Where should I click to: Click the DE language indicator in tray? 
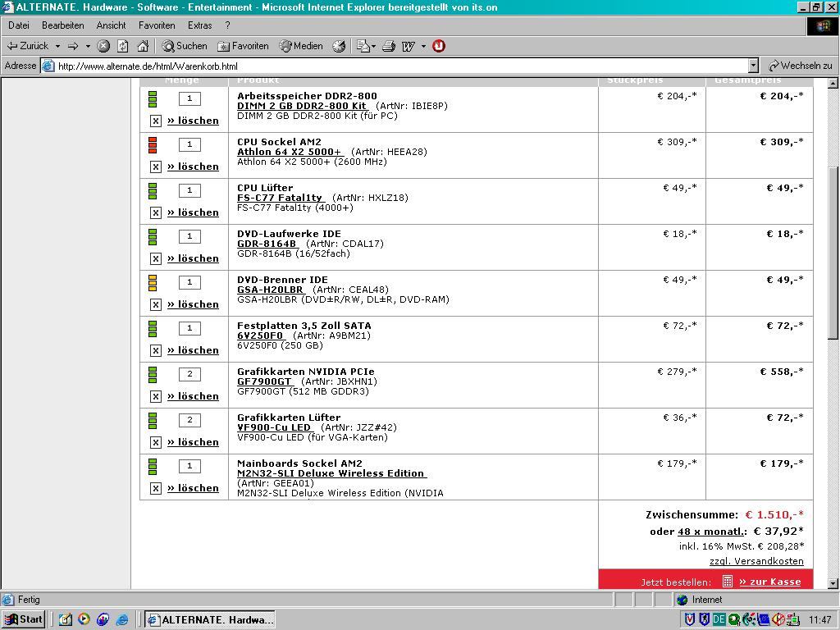(719, 620)
